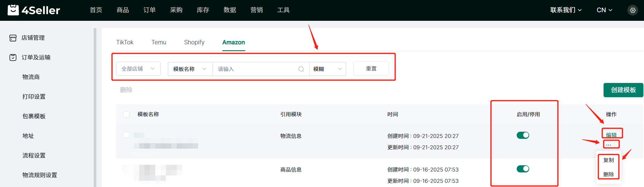Switch to the TikTok tab
644x187 pixels.
(125, 42)
